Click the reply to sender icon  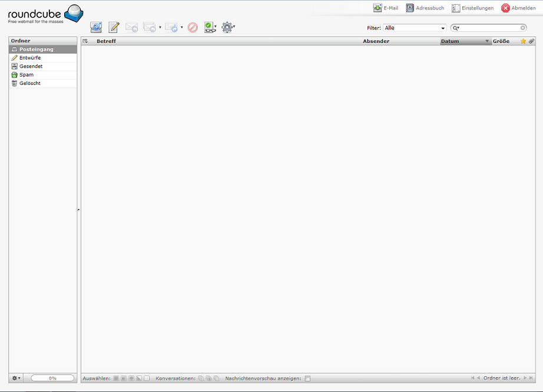pos(131,27)
